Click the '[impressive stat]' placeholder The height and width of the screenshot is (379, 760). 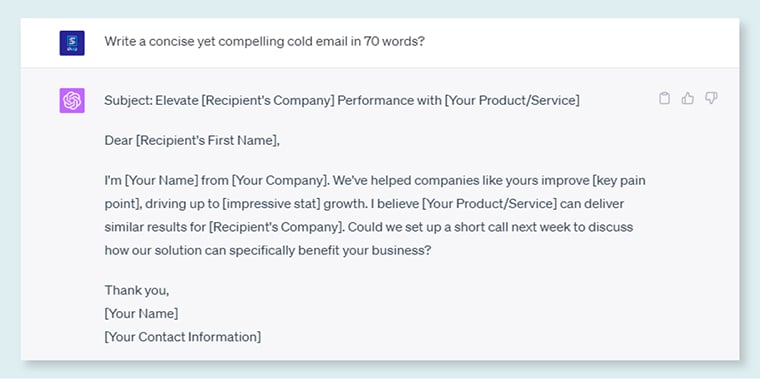271,204
